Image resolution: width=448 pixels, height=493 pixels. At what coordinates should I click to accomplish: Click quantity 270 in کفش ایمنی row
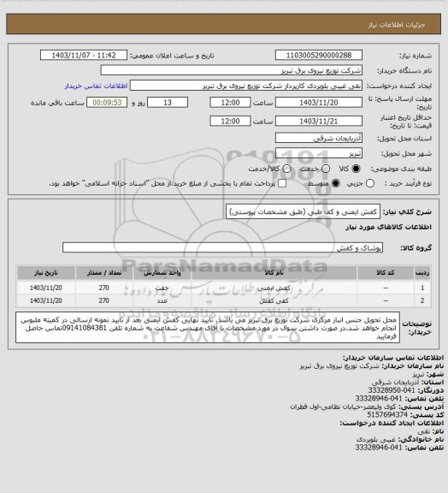click(104, 288)
